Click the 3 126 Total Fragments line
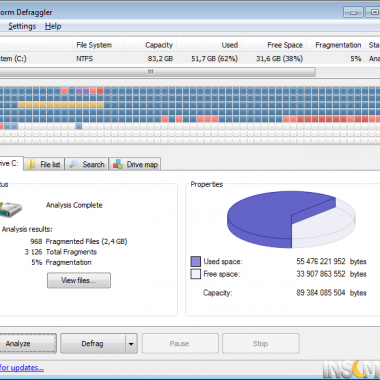This screenshot has width=380, height=380. pyautogui.click(x=61, y=252)
